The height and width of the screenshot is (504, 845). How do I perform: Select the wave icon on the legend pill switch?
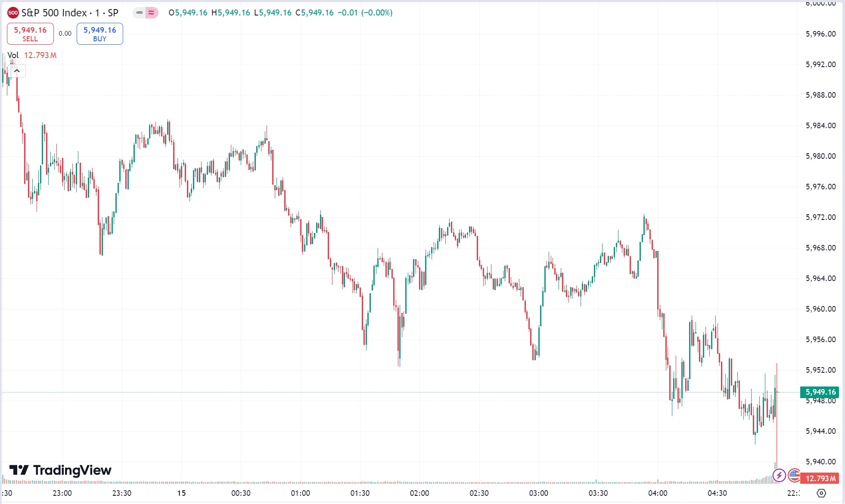(151, 13)
